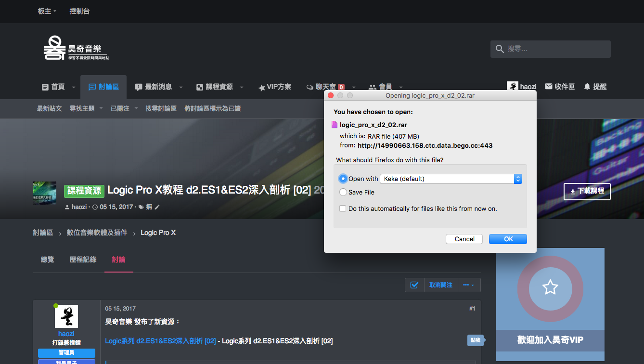644x364 pixels.
Task: Switch to the 總覽 tab
Action: click(48, 260)
